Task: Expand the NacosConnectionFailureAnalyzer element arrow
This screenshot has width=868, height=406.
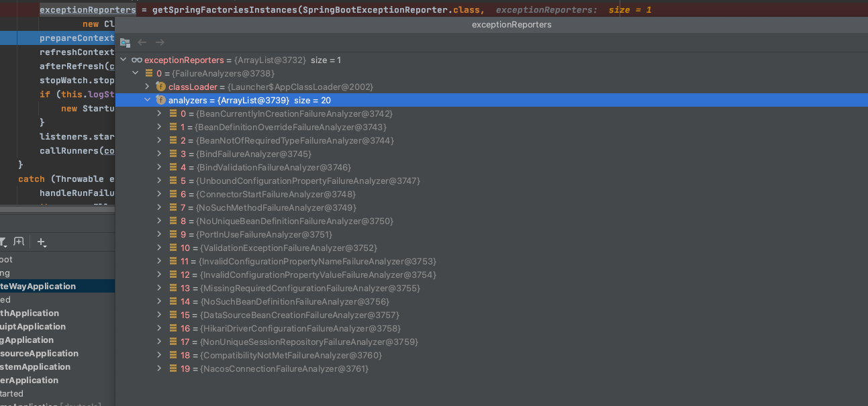Action: 159,368
